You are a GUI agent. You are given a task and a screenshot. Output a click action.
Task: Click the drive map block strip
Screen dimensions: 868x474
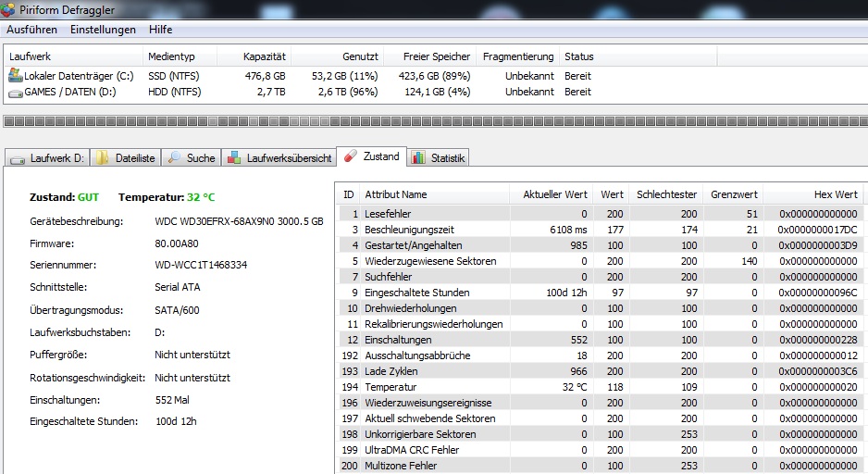tap(435, 121)
